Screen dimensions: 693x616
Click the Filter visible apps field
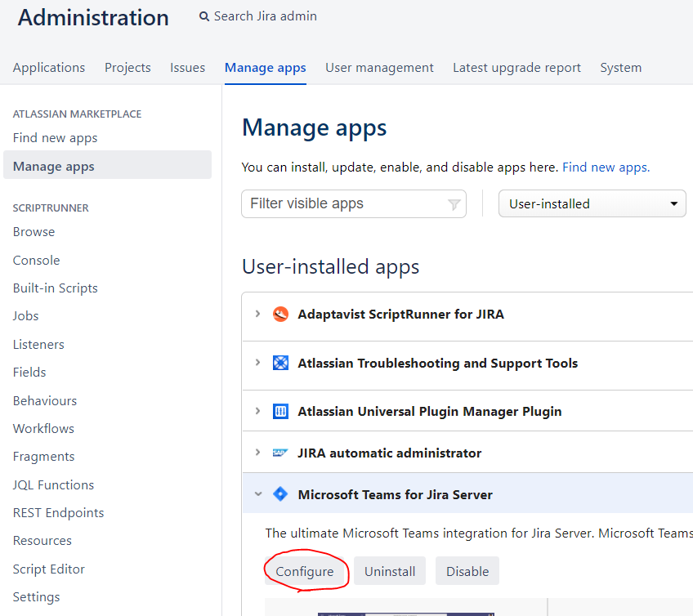coord(354,203)
